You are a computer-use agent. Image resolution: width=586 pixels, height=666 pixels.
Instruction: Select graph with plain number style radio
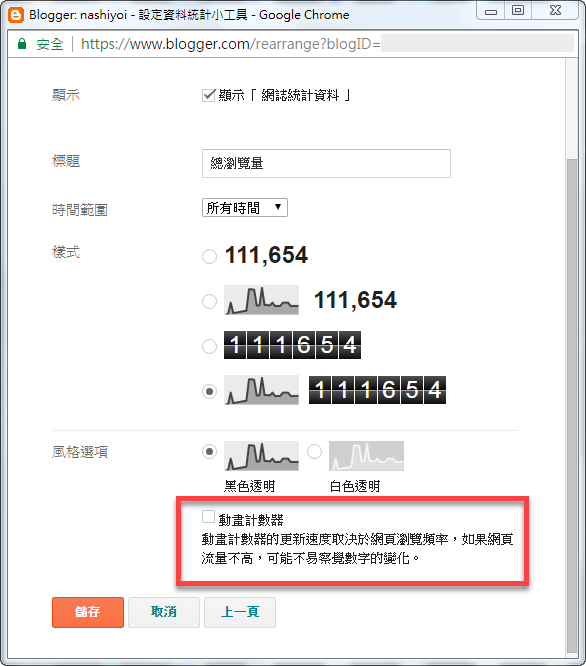click(209, 301)
